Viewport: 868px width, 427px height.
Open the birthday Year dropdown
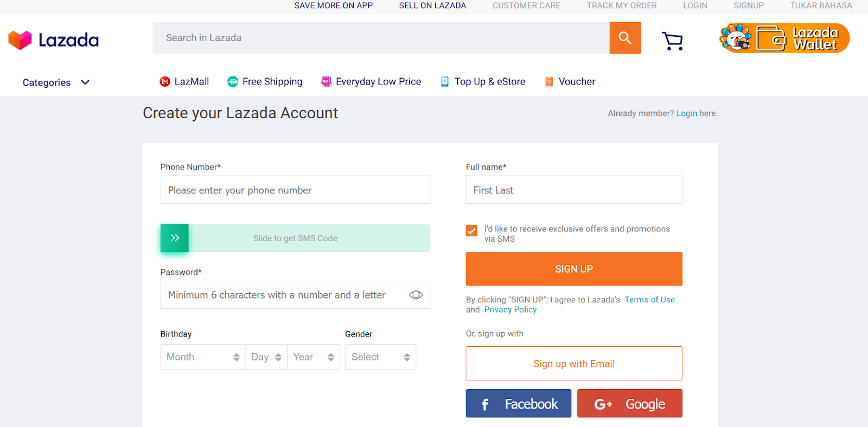[x=314, y=357]
